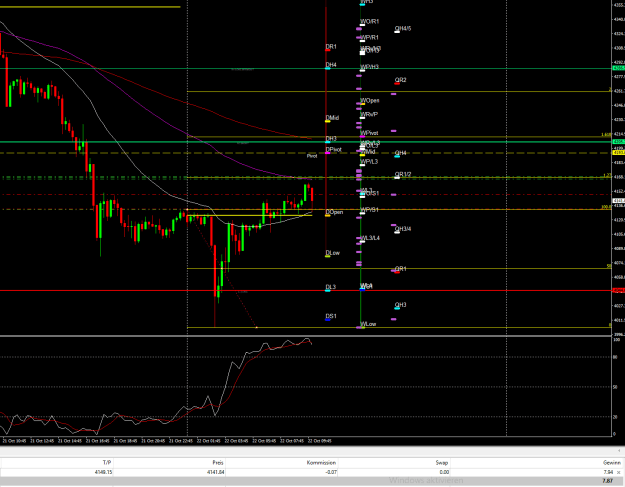Select the profit value 7.94
This screenshot has width=625, height=487.
[609, 472]
